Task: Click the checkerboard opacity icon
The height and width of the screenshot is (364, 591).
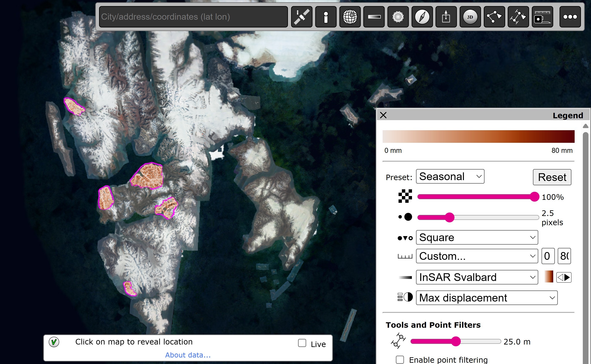Action: [405, 196]
